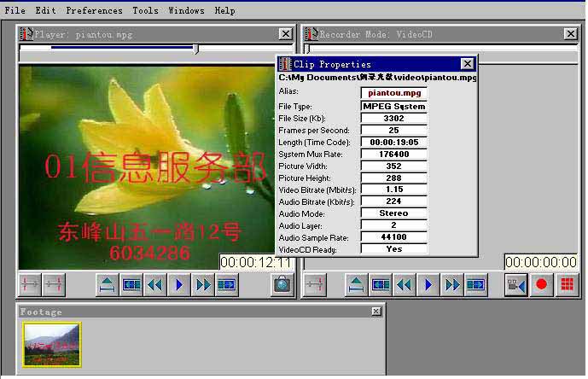Fast forward the clip in the Player panel
The height and width of the screenshot is (379, 588).
click(x=202, y=285)
